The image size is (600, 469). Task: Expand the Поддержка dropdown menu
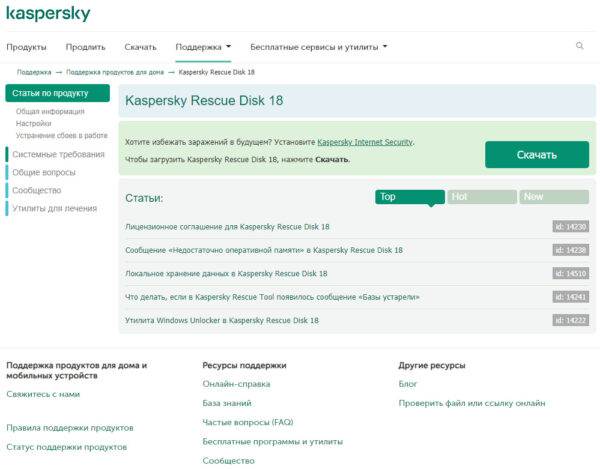click(x=203, y=47)
